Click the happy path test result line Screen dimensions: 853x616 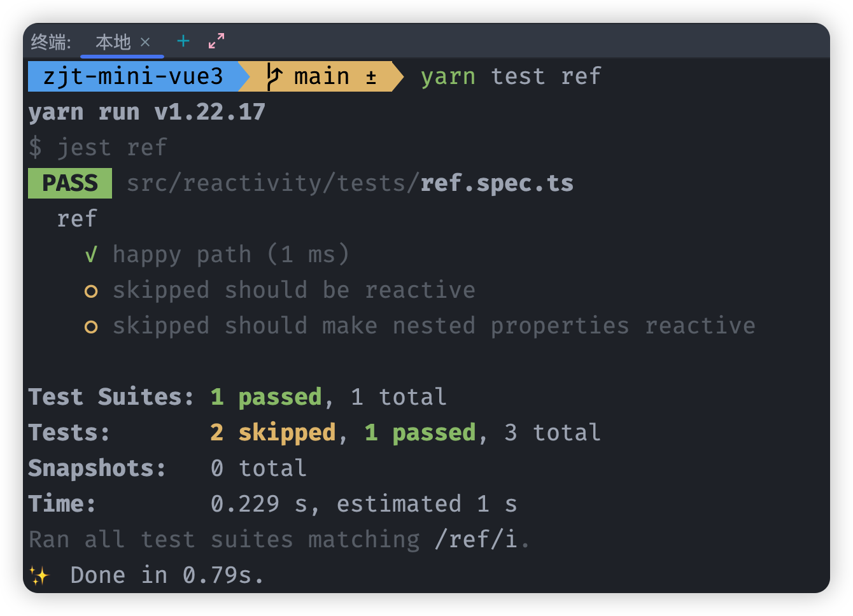(231, 255)
